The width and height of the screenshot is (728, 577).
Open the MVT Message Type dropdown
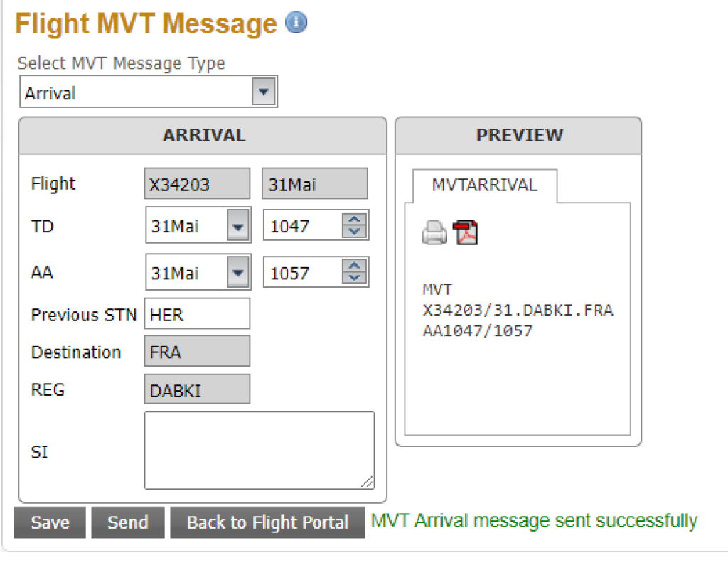[264, 92]
